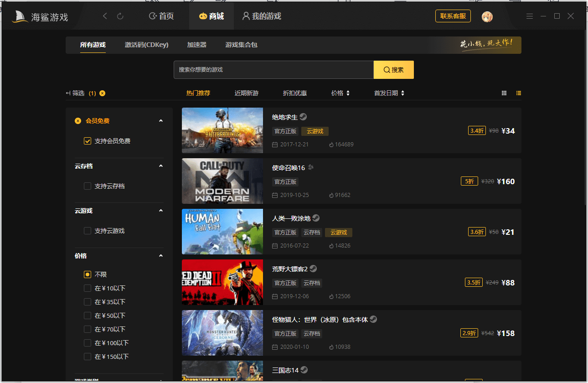The height and width of the screenshot is (383, 588).
Task: Click the page refresh icon
Action: (120, 15)
